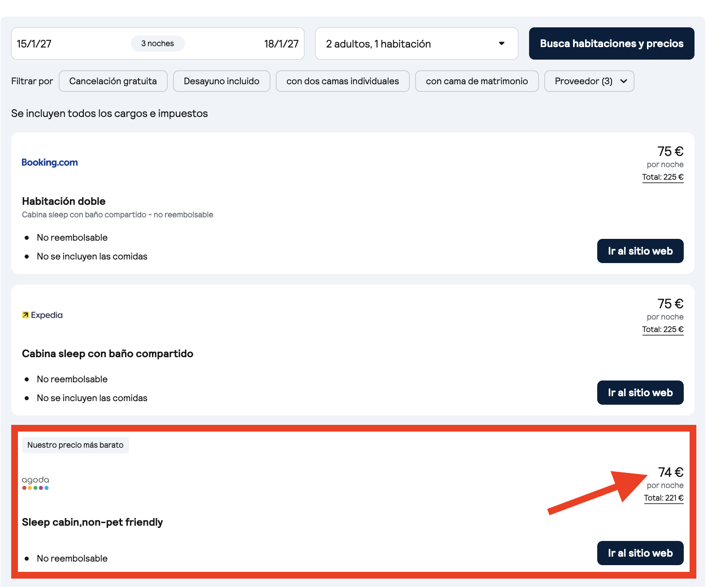Click the Expedia logo
Viewport: 712px width, 588px height.
point(42,315)
